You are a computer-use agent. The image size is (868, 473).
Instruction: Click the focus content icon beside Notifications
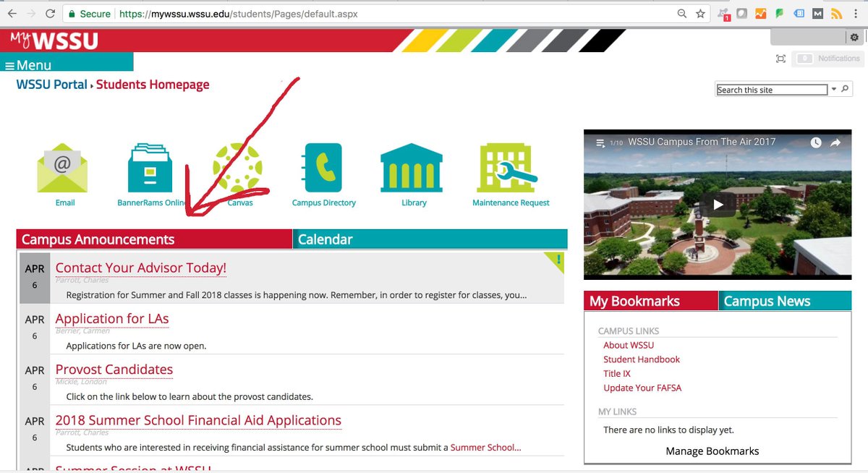click(x=780, y=59)
